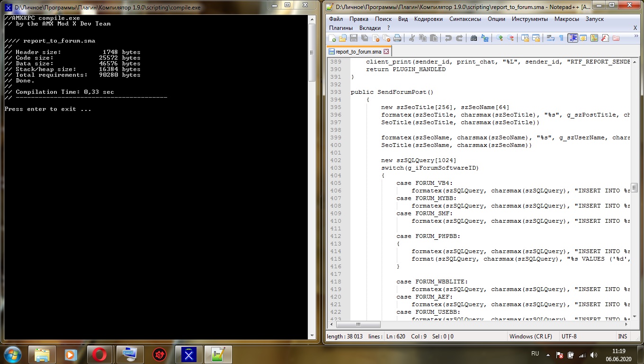Open the Синтаксисы menu
Viewport: 644px width, 364px height.
pyautogui.click(x=465, y=19)
